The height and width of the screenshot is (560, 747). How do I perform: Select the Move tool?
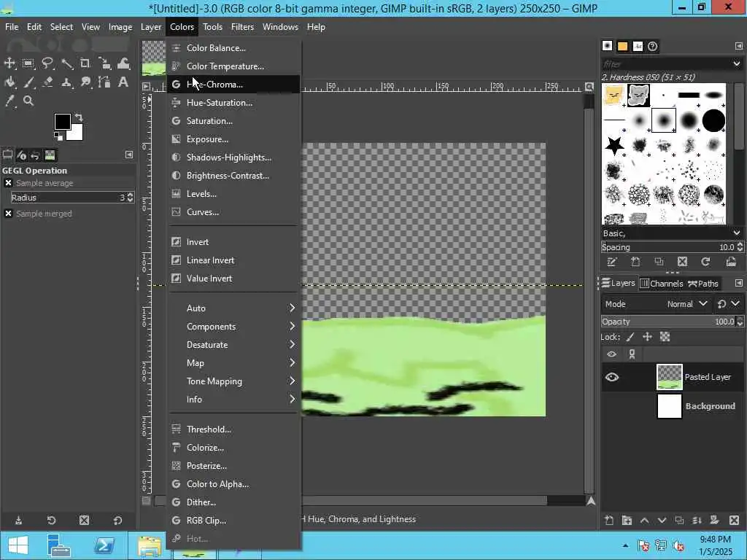9,63
